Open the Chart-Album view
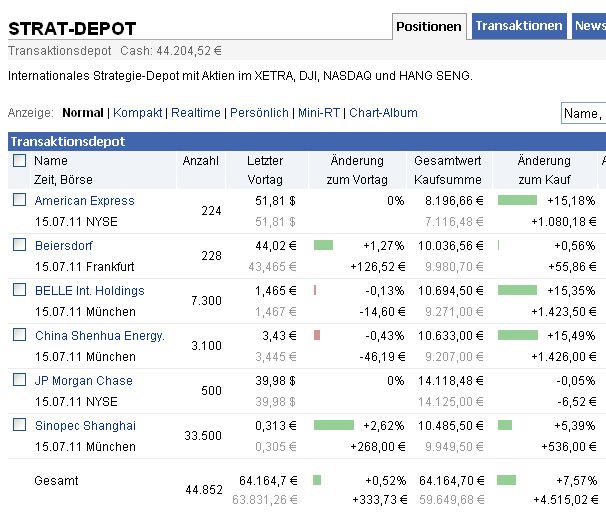 383,113
